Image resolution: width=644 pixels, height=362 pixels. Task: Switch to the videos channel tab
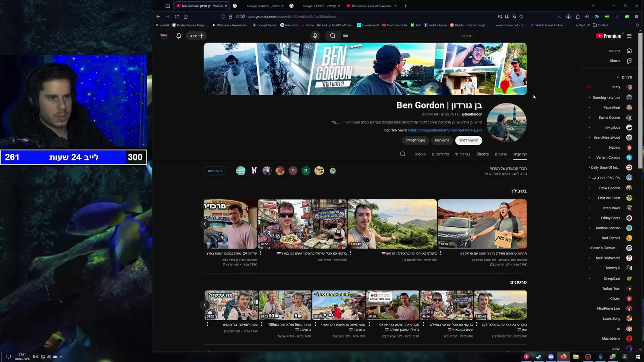pyautogui.click(x=501, y=154)
